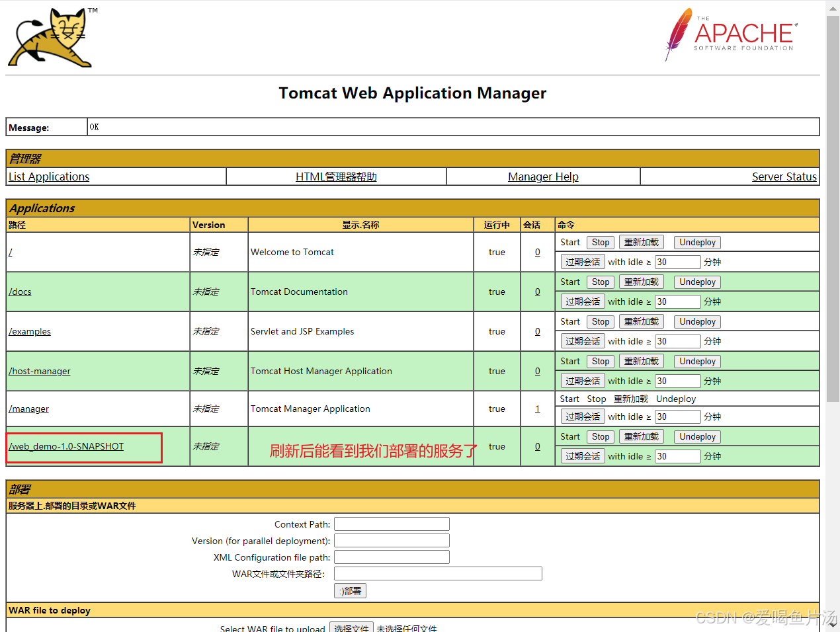Image resolution: width=840 pixels, height=632 pixels.
Task: Undeploy the /web_demo-1.0-SNAPSHOT application
Action: [697, 437]
